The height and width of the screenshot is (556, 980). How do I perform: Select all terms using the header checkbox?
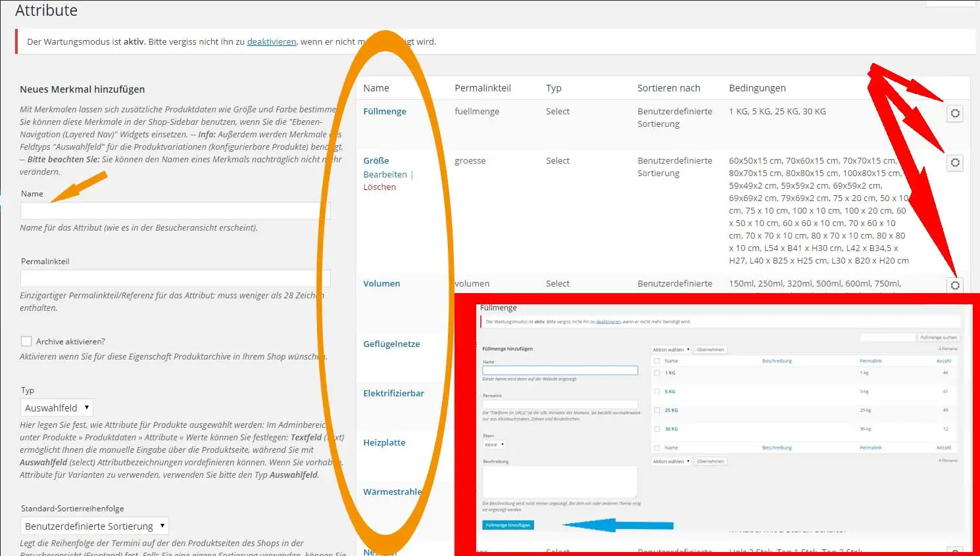pyautogui.click(x=657, y=360)
